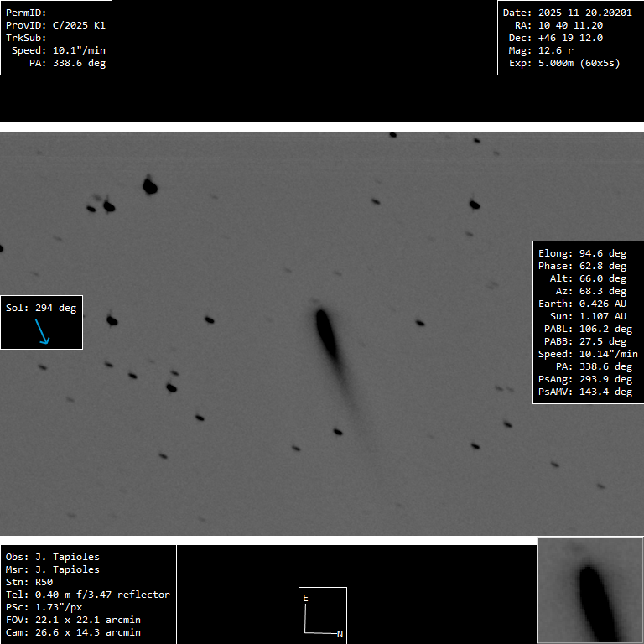644x644 pixels.
Task: Click the Sol: 294 deg label
Action: pyautogui.click(x=41, y=308)
